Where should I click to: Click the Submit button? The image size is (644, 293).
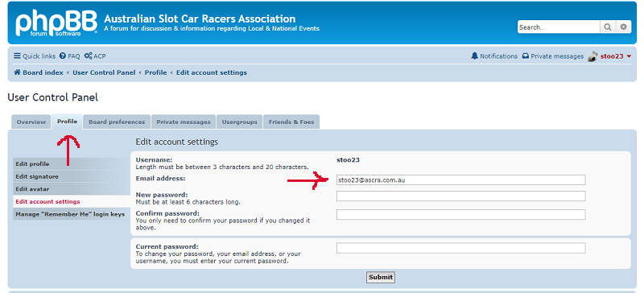380,278
